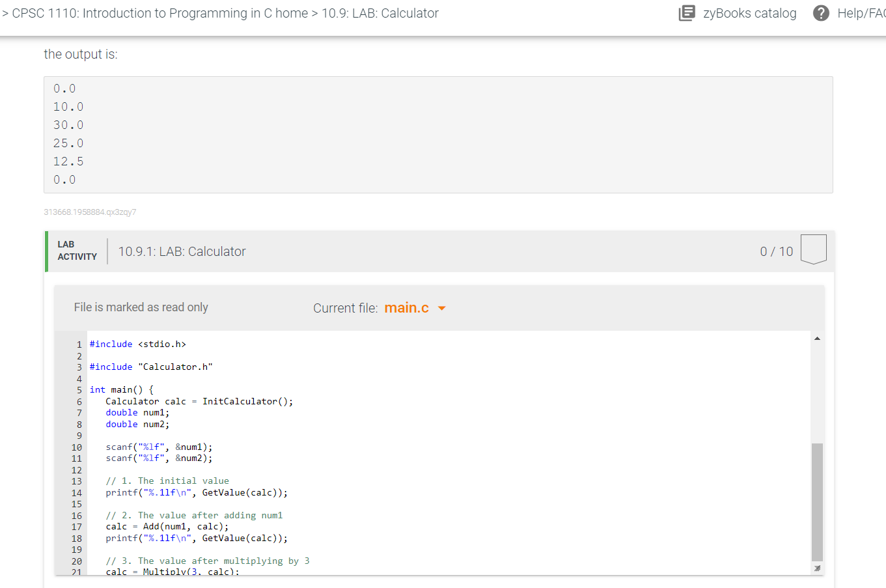The image size is (886, 588).
Task: Click the zyBooks catalog icon
Action: pyautogui.click(x=687, y=13)
